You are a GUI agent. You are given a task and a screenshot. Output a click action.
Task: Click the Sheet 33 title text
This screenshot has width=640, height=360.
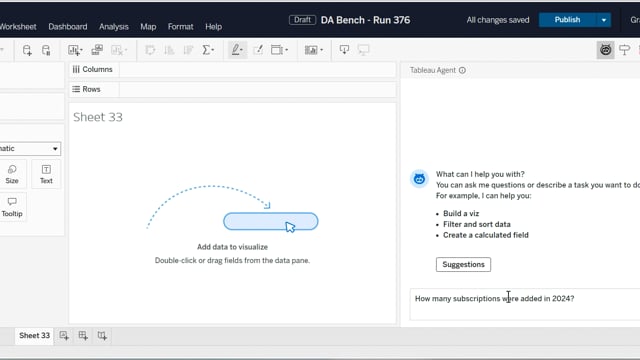(98, 117)
